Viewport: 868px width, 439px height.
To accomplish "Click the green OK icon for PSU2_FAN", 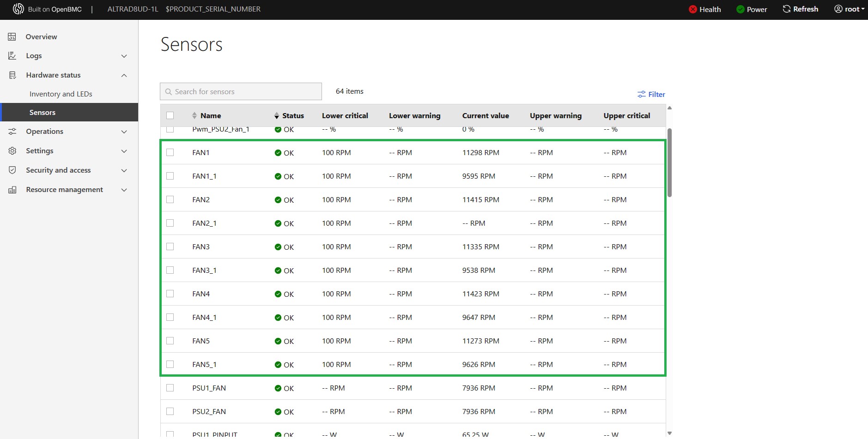I will [x=278, y=412].
